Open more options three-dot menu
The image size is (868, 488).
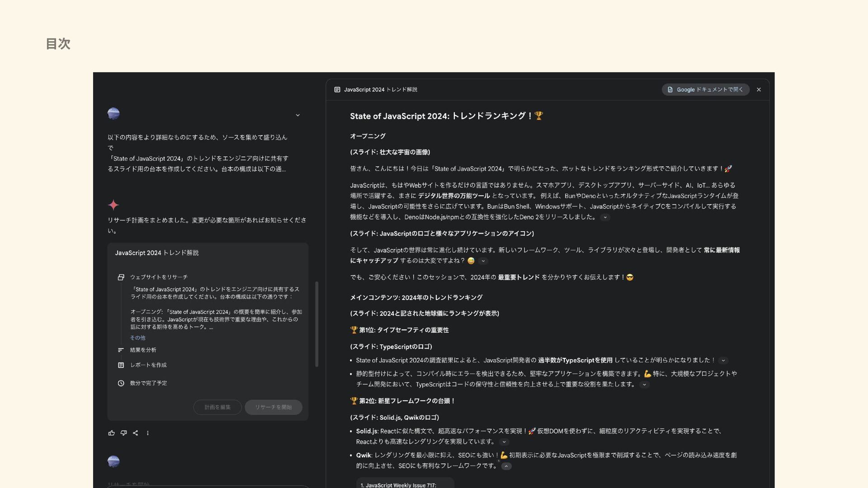(147, 433)
